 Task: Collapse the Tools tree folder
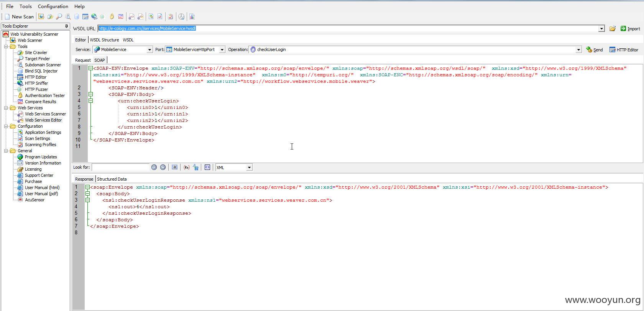7,46
